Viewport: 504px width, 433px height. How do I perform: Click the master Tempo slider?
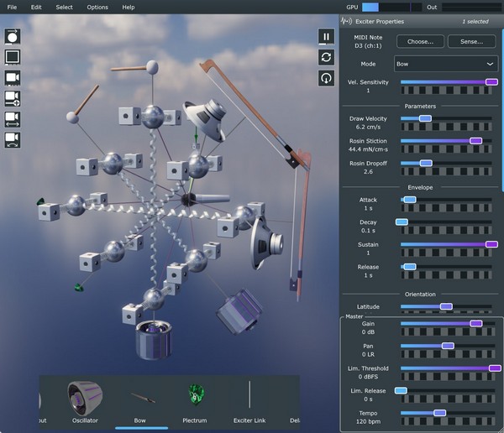[446, 413]
